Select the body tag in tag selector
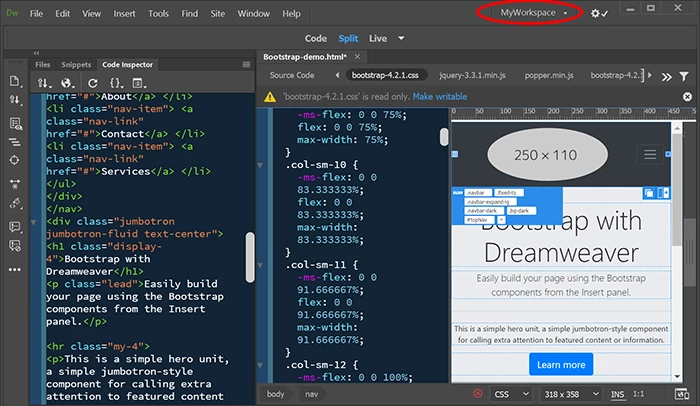700x406 pixels. point(275,394)
